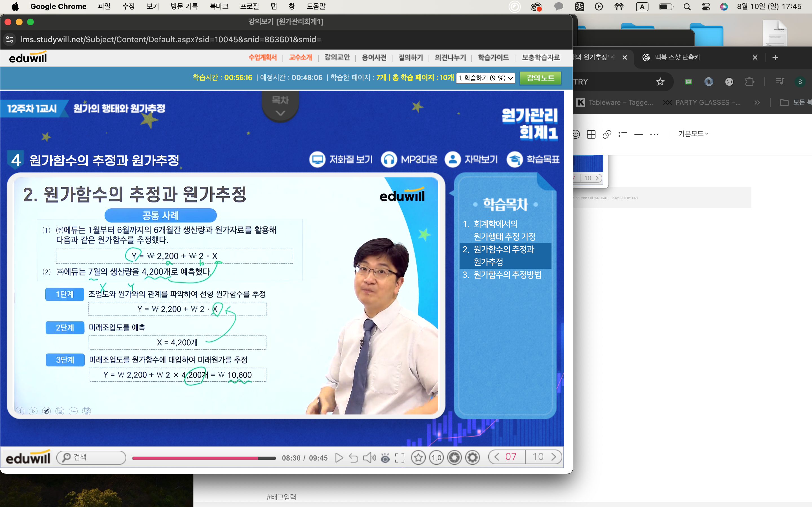This screenshot has width=812, height=507.
Task: Click the camera shutter capture icon
Action: 454,458
